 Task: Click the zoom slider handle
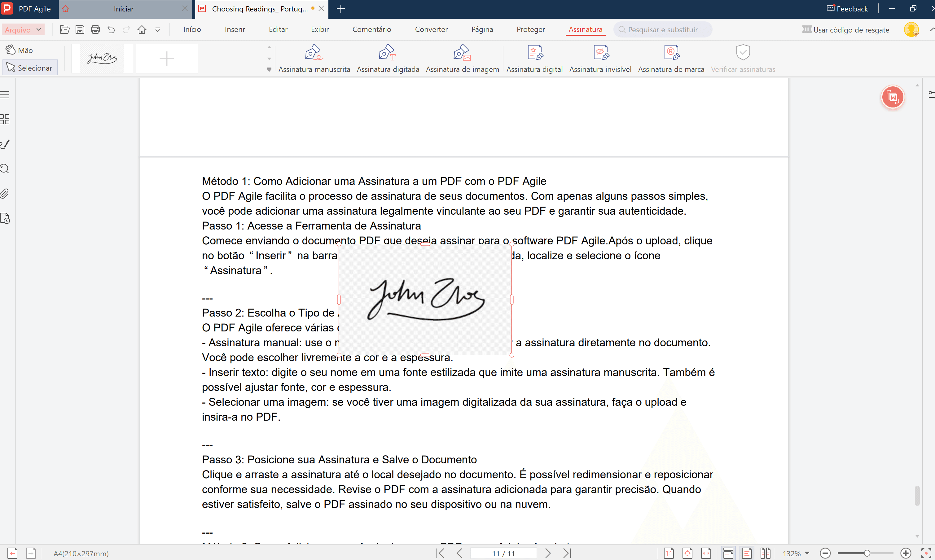(x=867, y=553)
